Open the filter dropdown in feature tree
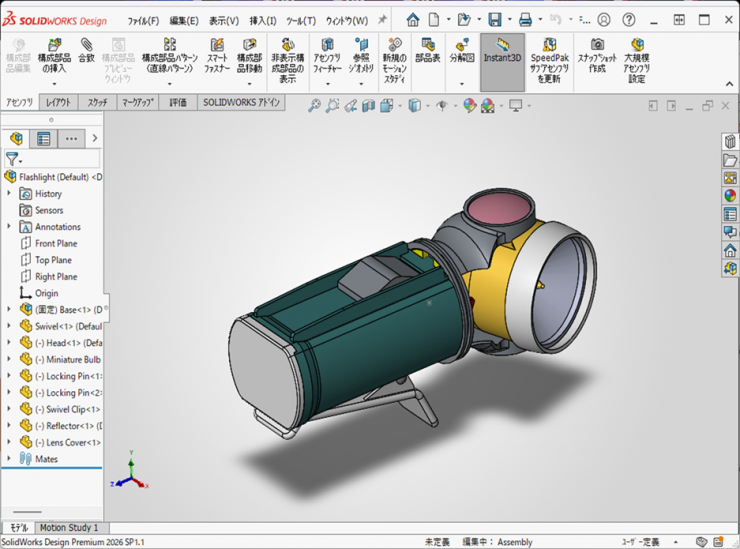 13,159
